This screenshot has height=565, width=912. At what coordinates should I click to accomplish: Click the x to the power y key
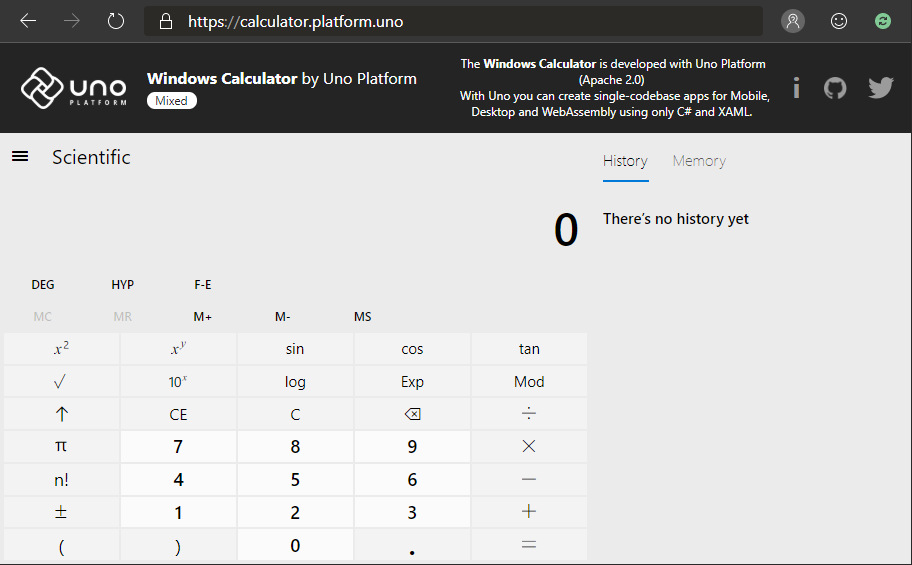point(178,349)
